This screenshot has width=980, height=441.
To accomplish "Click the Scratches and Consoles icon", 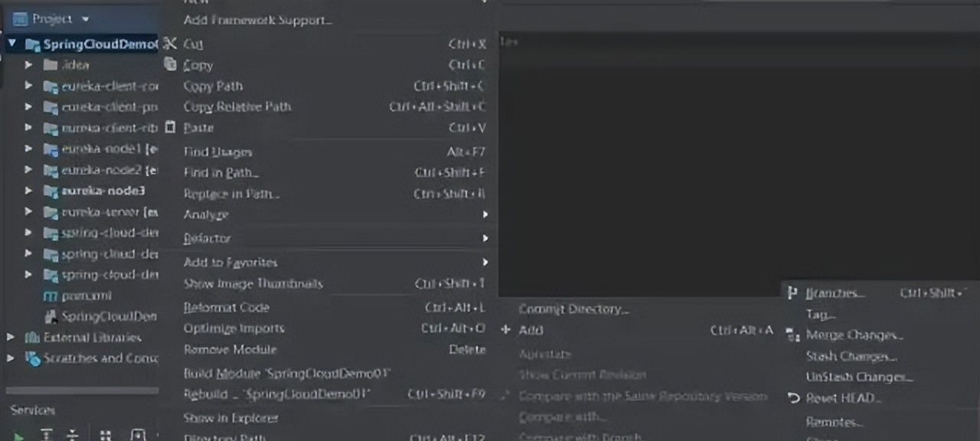I will coord(32,358).
